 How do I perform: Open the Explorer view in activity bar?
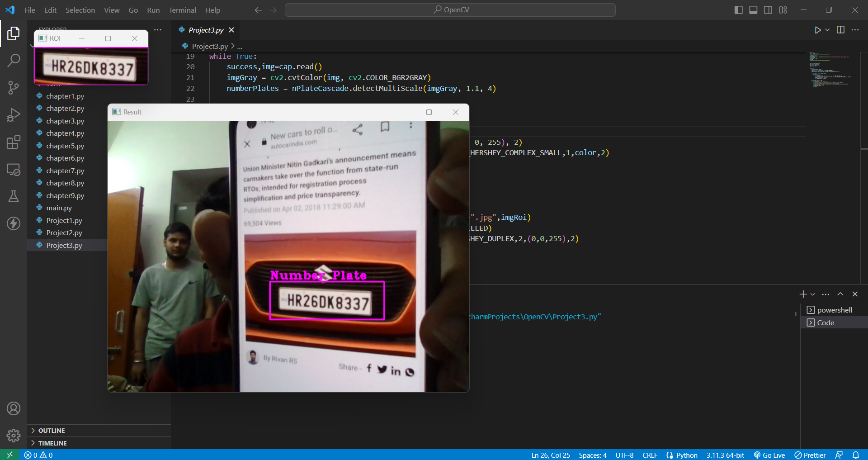(x=14, y=33)
